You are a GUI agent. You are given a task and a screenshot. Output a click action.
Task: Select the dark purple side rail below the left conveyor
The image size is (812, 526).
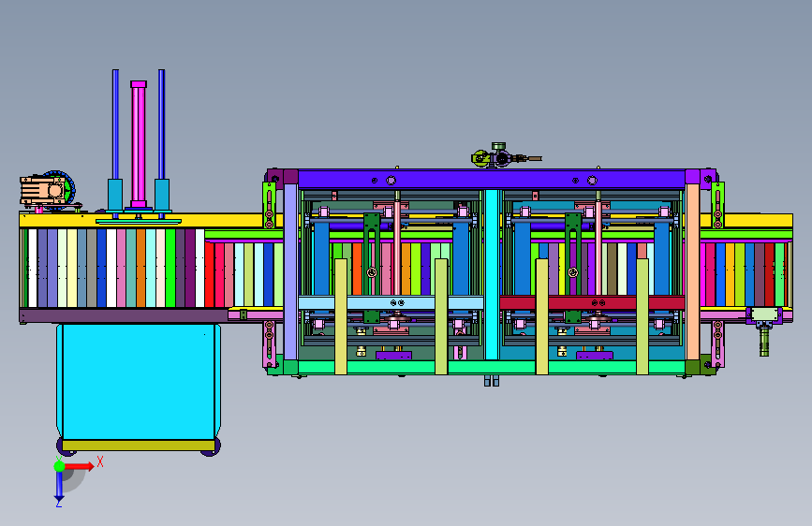tap(124, 315)
